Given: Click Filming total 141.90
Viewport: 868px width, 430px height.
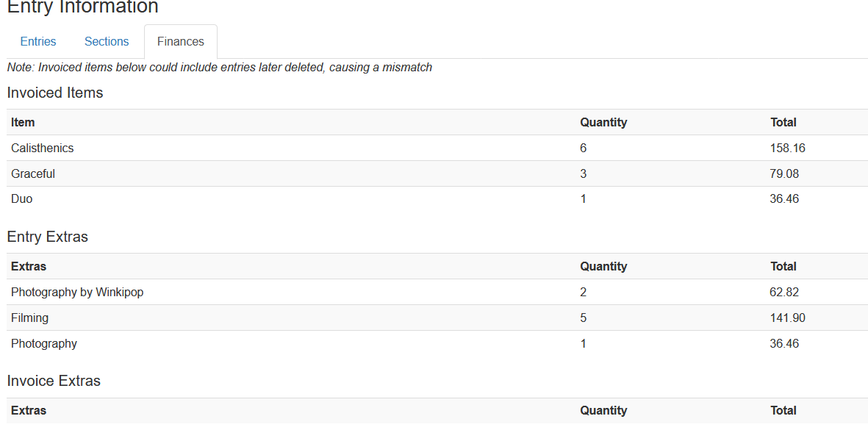Looking at the screenshot, I should click(787, 318).
